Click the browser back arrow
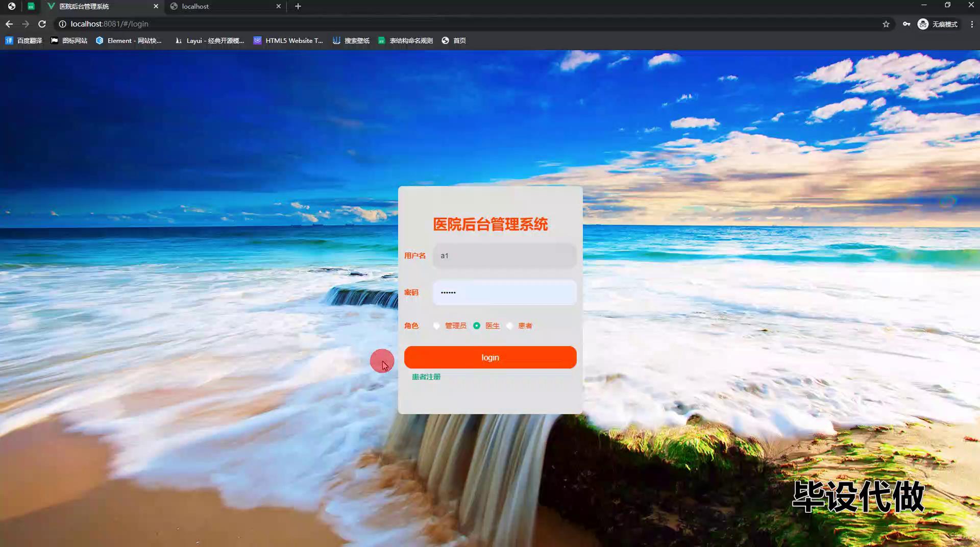 pyautogui.click(x=9, y=24)
